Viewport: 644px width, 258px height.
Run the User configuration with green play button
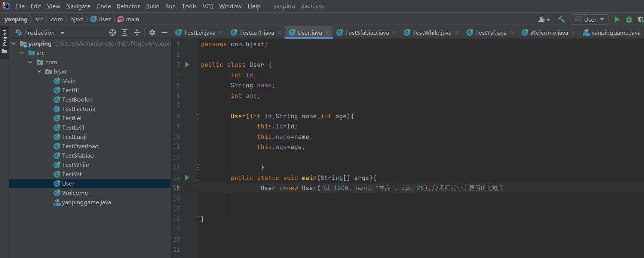click(x=617, y=19)
